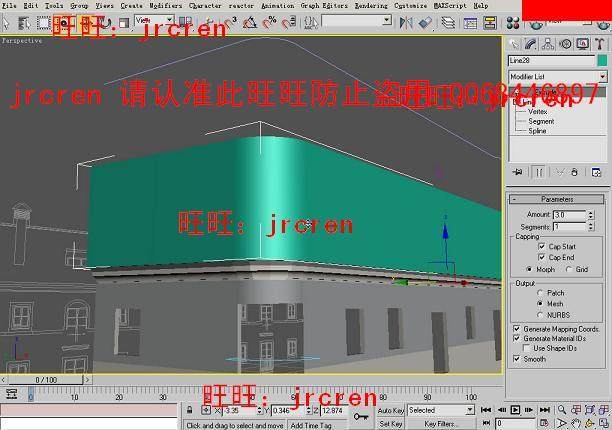Toggle the Percent Snap tool

tap(269, 23)
